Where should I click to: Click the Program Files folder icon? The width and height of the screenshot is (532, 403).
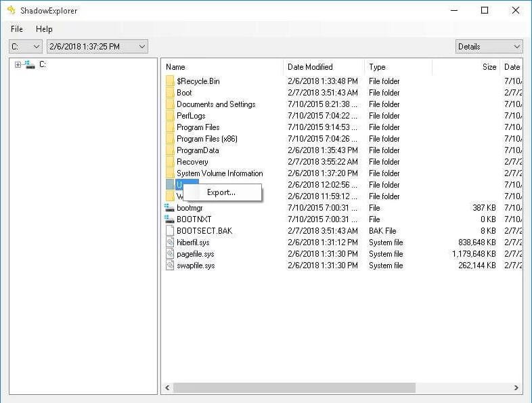170,127
